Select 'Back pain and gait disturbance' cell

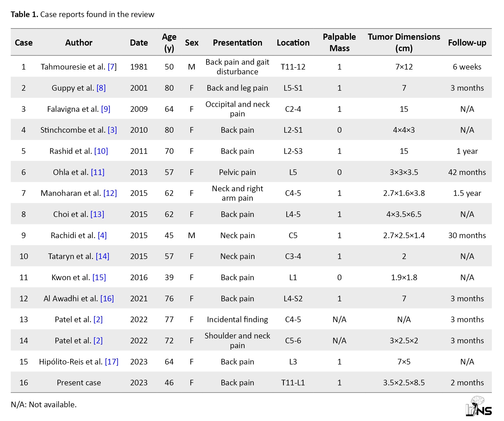[237, 67]
